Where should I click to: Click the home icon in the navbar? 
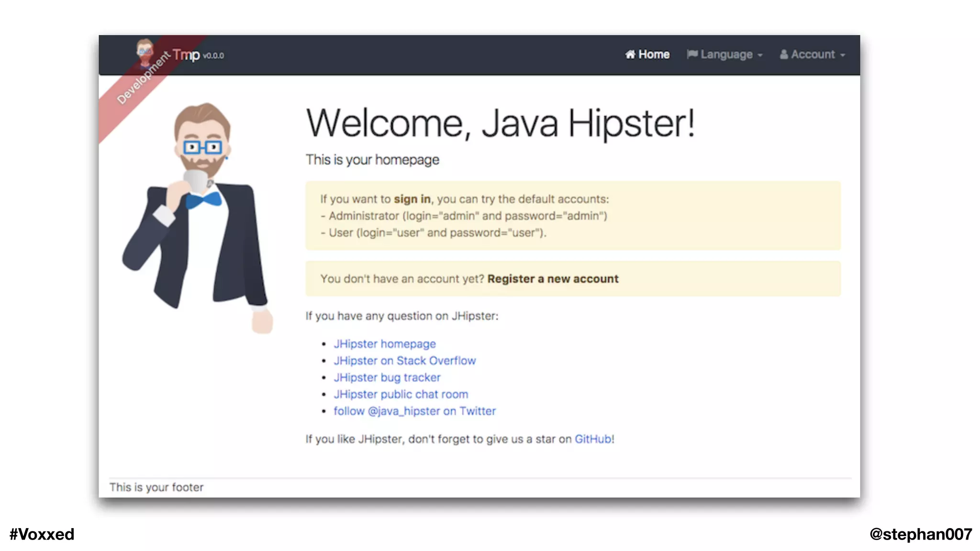point(630,55)
